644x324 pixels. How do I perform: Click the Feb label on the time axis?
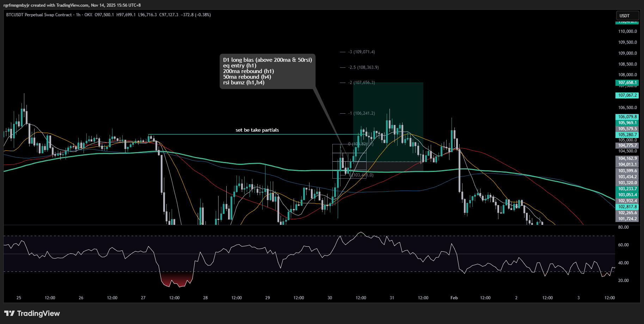[x=454, y=298]
